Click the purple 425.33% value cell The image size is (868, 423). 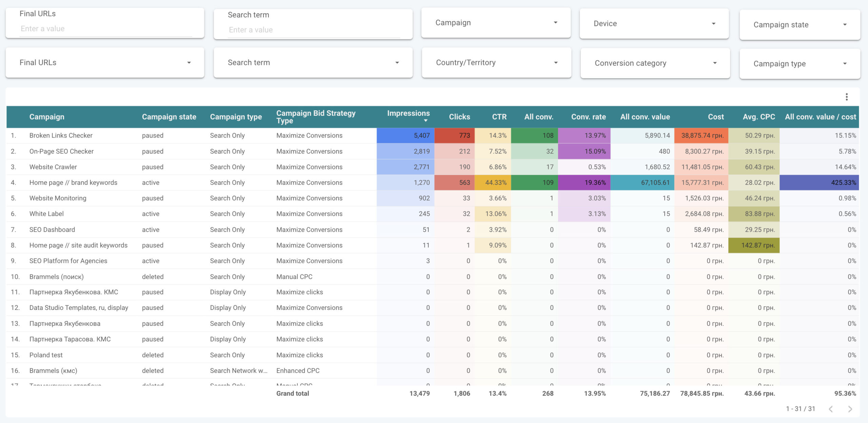point(819,183)
